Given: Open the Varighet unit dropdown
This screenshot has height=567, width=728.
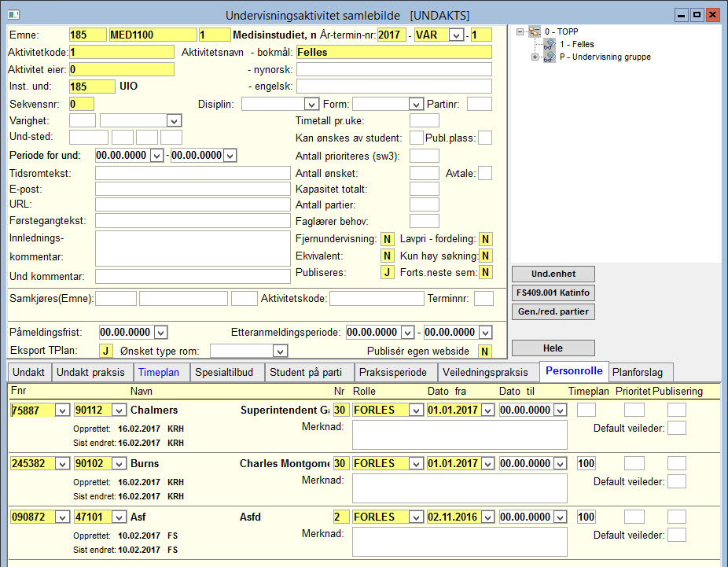Looking at the screenshot, I should tap(174, 121).
